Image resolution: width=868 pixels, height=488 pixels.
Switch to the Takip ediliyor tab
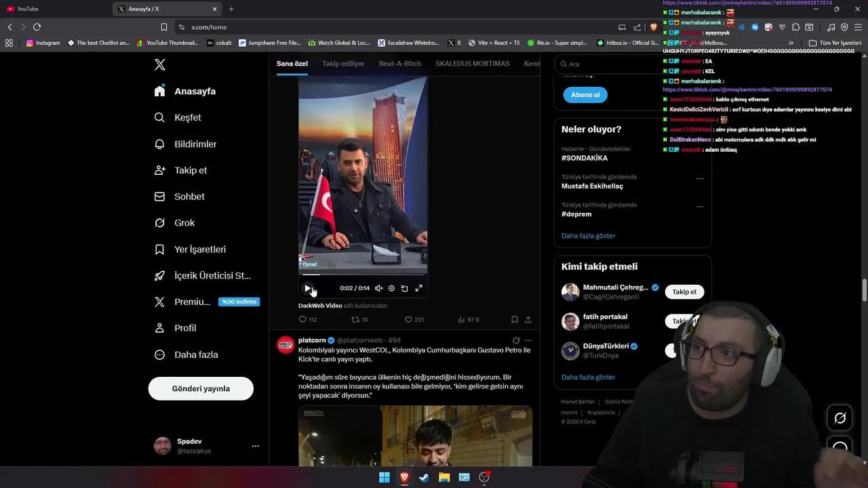point(343,64)
